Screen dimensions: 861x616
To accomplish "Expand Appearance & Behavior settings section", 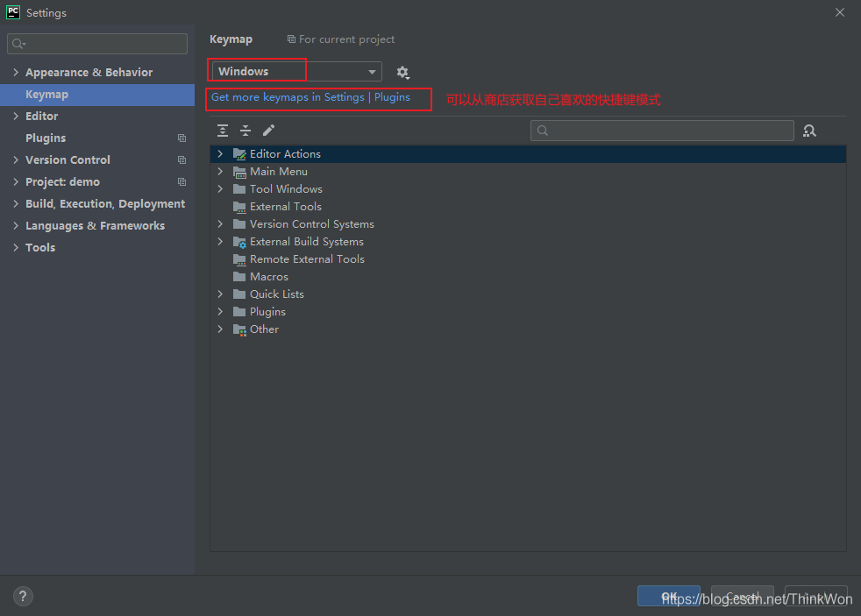I will [x=16, y=73].
